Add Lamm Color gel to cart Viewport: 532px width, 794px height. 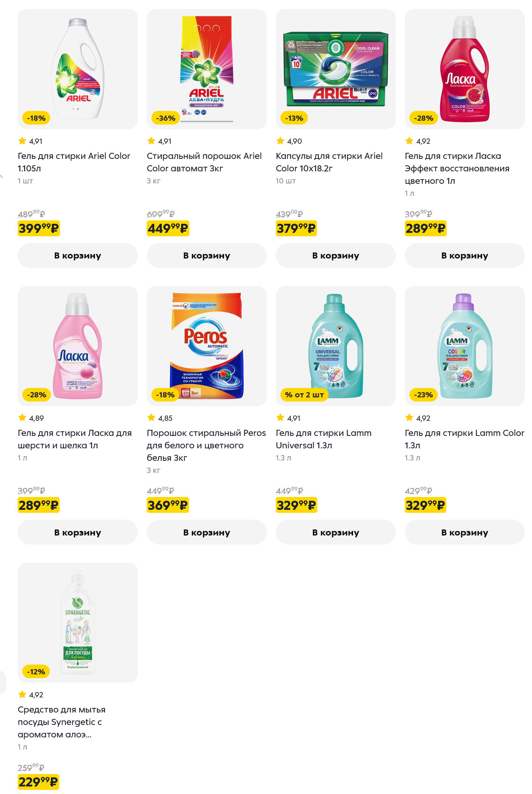[x=464, y=532]
